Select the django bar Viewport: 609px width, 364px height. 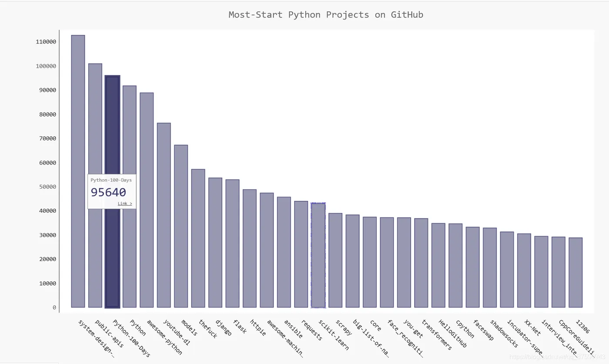tap(215, 243)
